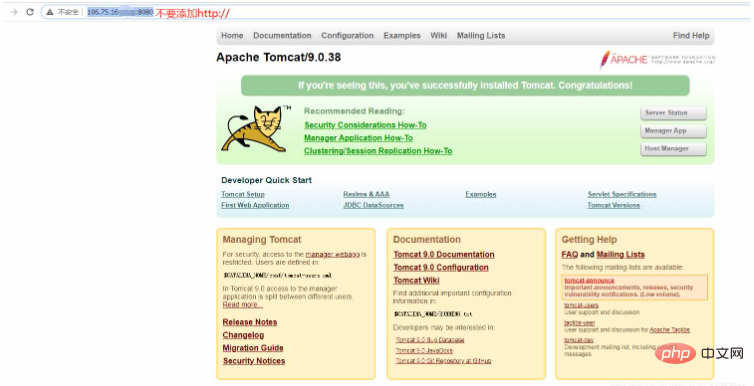Viewport: 754px width, 386px height.
Task: Open Wiki in the navigation bar
Action: click(439, 36)
